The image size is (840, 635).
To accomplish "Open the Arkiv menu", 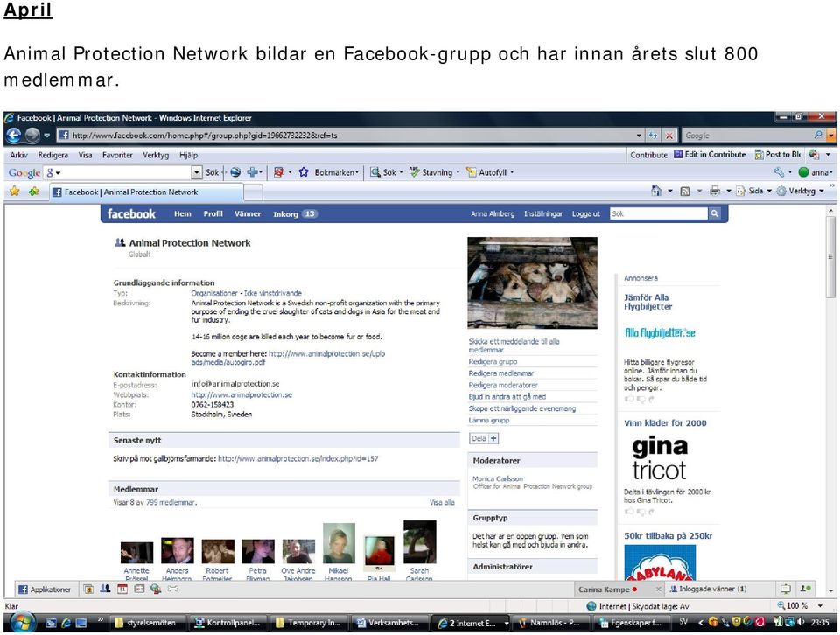I will (18, 156).
